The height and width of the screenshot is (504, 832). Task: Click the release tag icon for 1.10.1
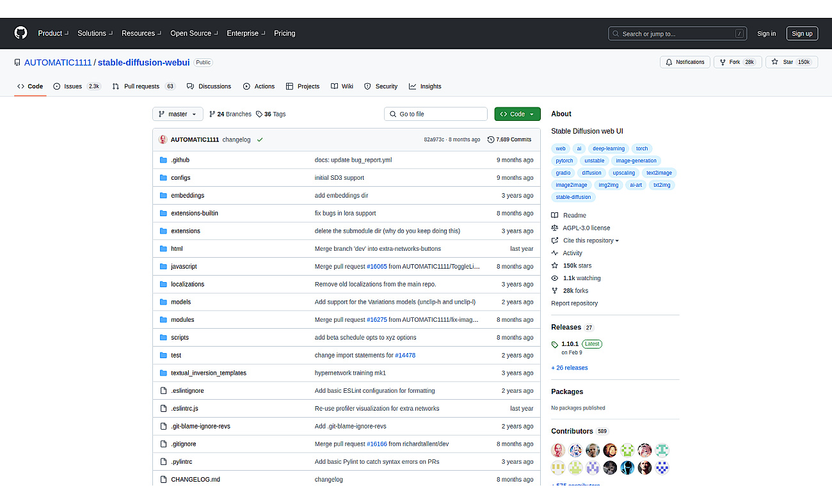[555, 344]
